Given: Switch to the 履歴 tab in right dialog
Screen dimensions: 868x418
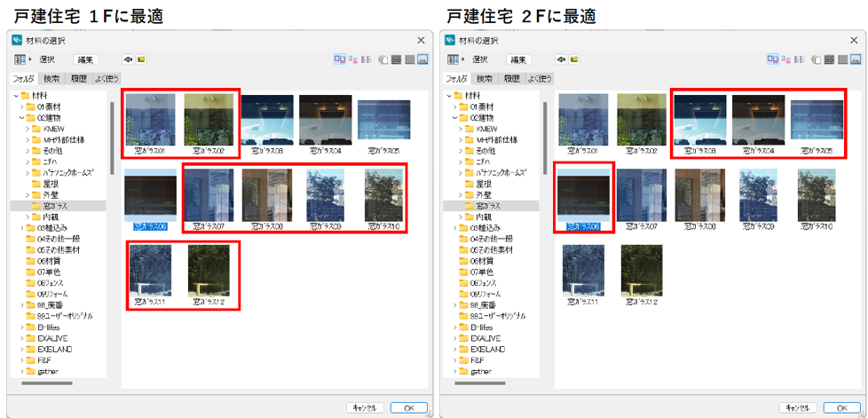Looking at the screenshot, I should pyautogui.click(x=512, y=79).
